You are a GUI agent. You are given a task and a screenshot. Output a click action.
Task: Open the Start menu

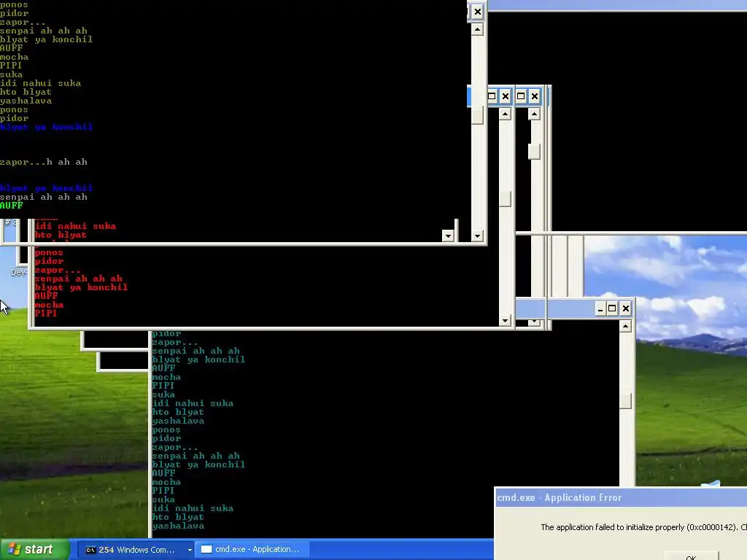click(x=34, y=549)
